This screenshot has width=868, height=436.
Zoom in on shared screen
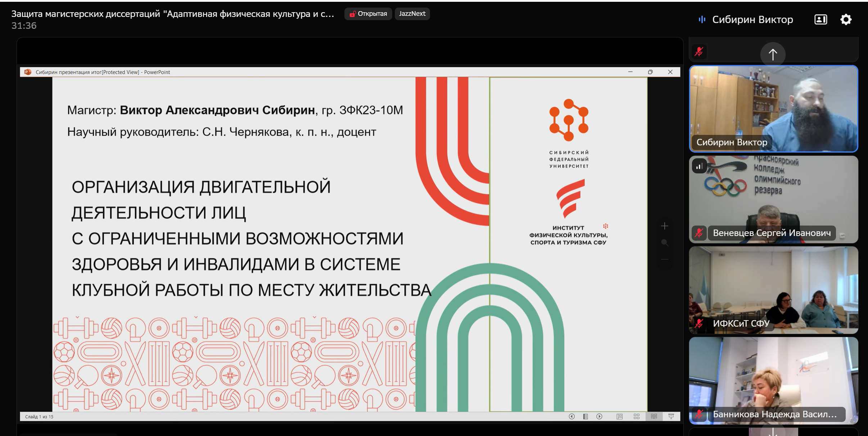[x=665, y=226]
